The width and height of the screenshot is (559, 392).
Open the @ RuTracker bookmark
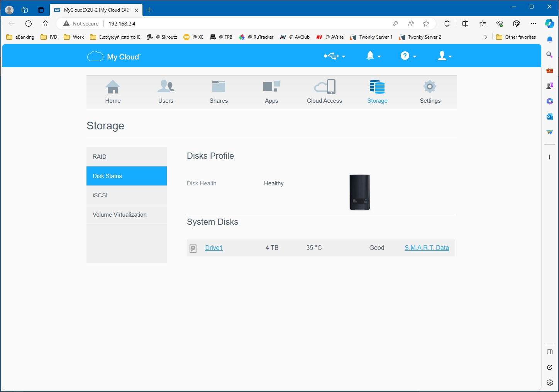click(x=256, y=37)
